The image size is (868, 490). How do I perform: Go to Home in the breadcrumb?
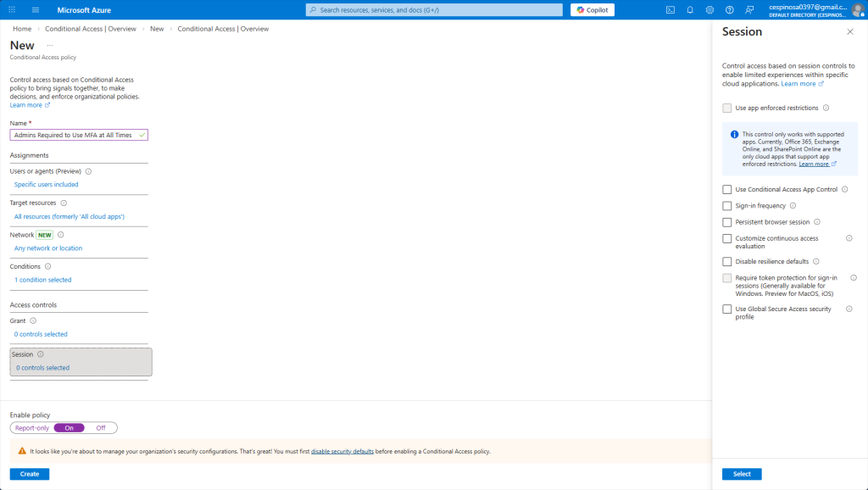[22, 29]
